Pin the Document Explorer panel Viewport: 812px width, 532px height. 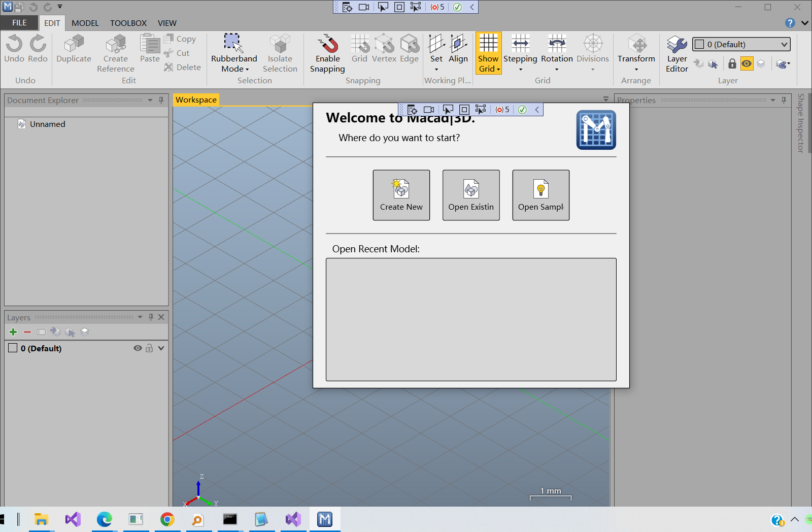pyautogui.click(x=161, y=100)
